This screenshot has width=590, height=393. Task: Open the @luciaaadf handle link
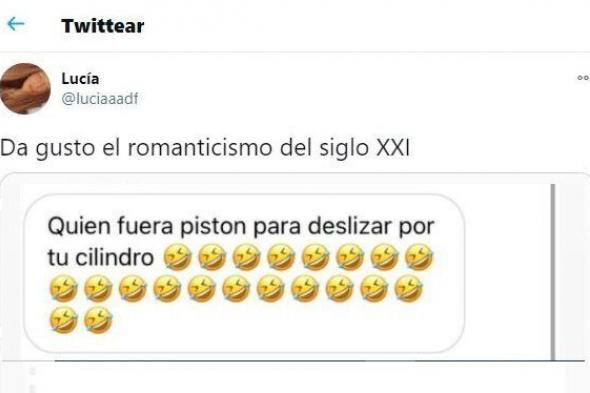[100, 99]
